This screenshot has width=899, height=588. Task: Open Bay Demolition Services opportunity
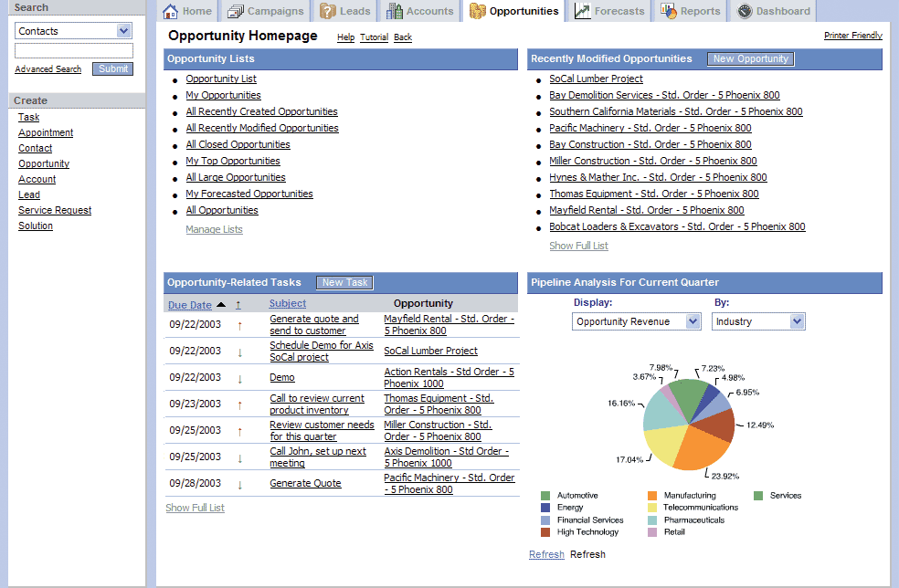click(664, 95)
